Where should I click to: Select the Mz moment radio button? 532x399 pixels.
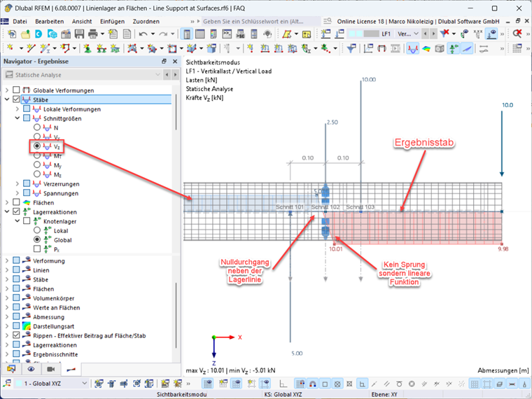point(37,174)
